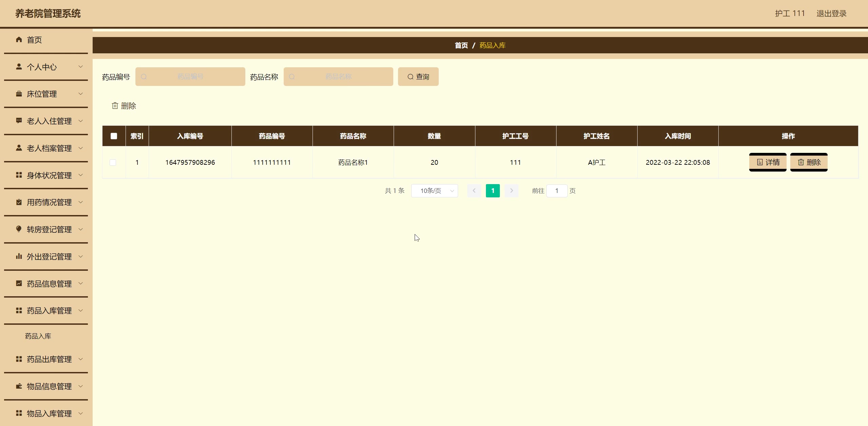
Task: Open the 10条/页 page size dropdown
Action: click(434, 191)
